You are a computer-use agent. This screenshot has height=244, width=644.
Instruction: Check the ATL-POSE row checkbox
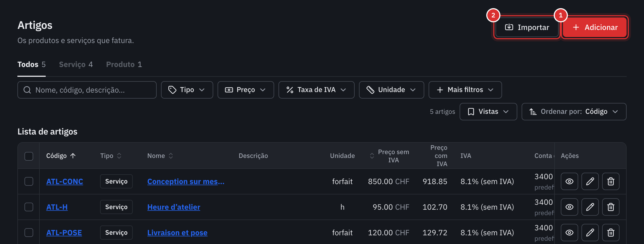coord(29,233)
